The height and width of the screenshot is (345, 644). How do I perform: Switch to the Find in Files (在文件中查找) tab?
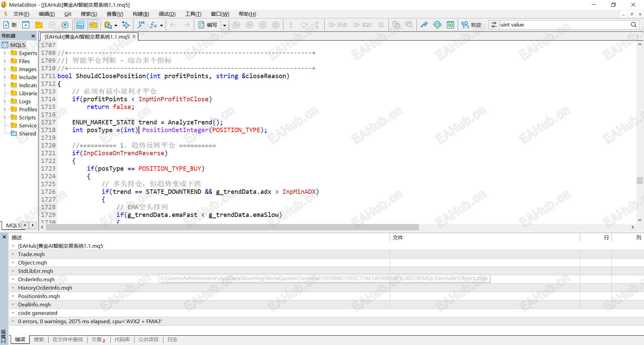pyautogui.click(x=68, y=340)
